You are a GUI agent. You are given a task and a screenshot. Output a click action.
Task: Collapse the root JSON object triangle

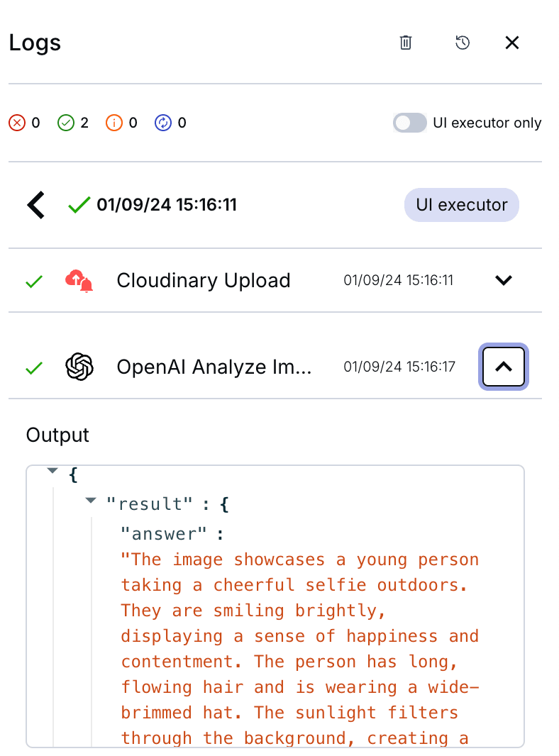click(52, 471)
